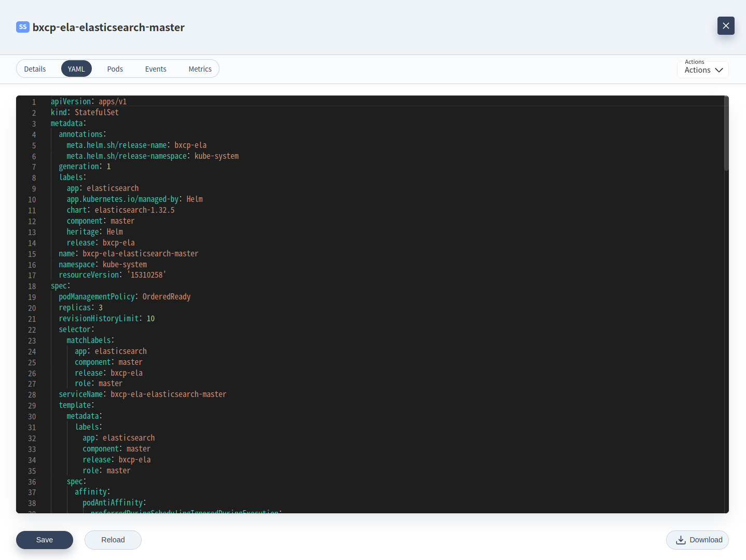Click resourceVersion '15310258' value
The width and height of the screenshot is (746, 560).
[147, 275]
